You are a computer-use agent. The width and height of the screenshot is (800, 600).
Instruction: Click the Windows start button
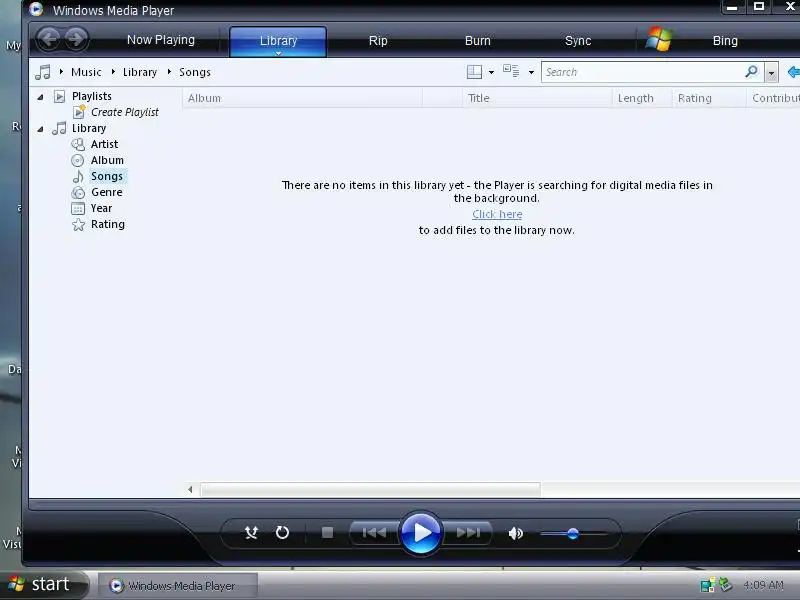43,584
